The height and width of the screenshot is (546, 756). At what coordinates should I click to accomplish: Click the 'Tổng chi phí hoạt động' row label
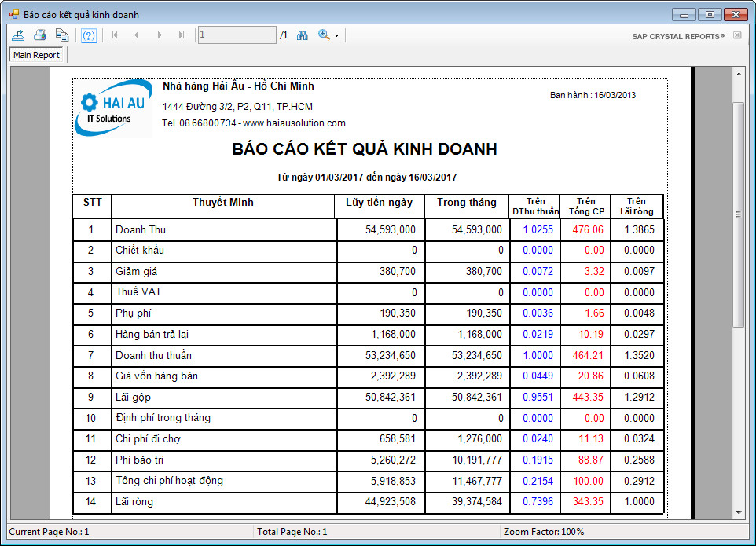pyautogui.click(x=169, y=481)
